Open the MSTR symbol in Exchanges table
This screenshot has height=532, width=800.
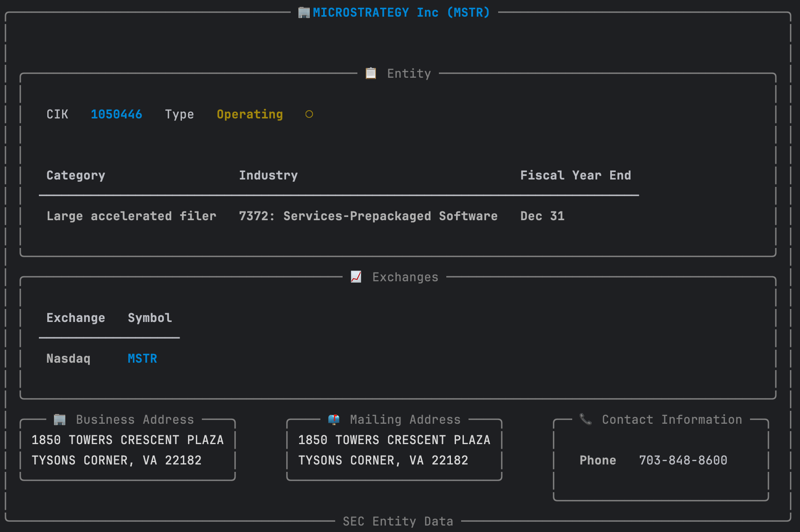point(143,359)
